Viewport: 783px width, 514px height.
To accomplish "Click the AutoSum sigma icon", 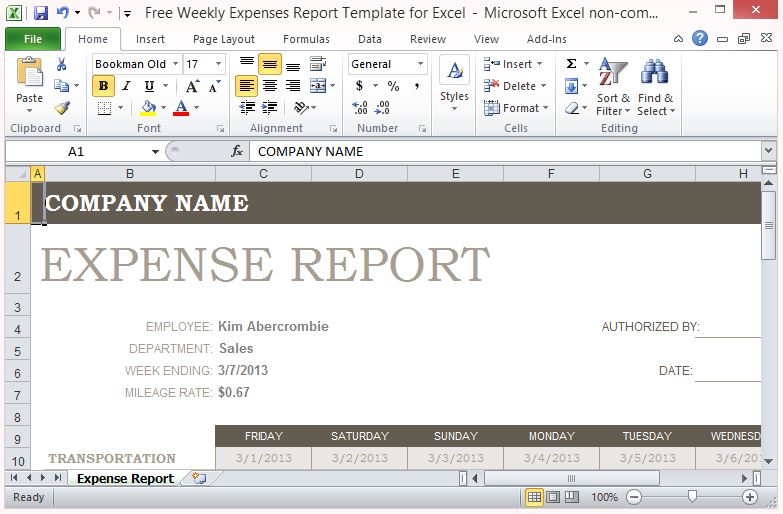I will pyautogui.click(x=571, y=64).
